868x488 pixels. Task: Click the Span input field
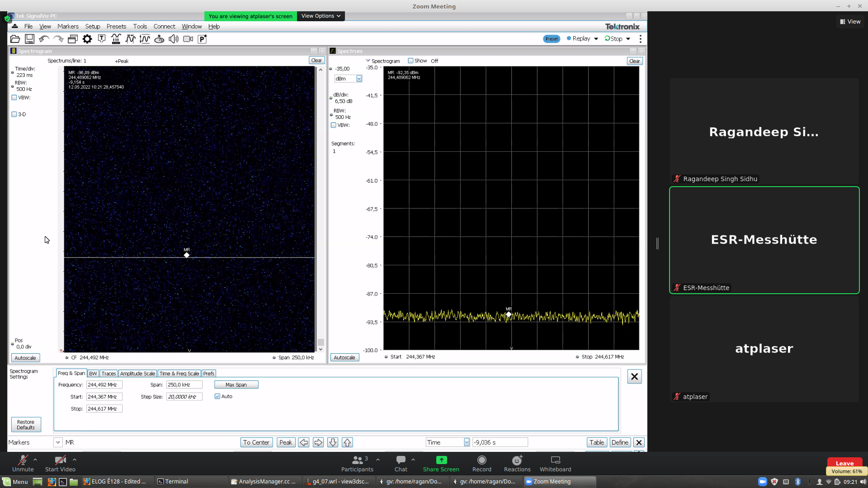pos(184,385)
